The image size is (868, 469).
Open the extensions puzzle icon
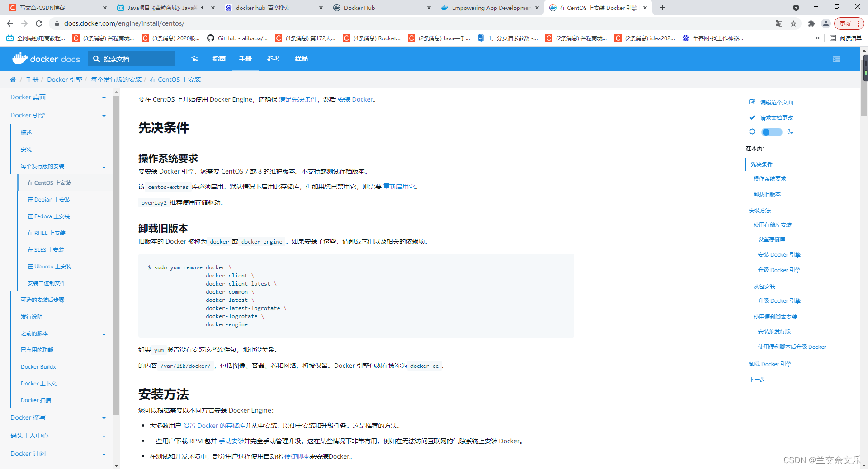click(811, 23)
